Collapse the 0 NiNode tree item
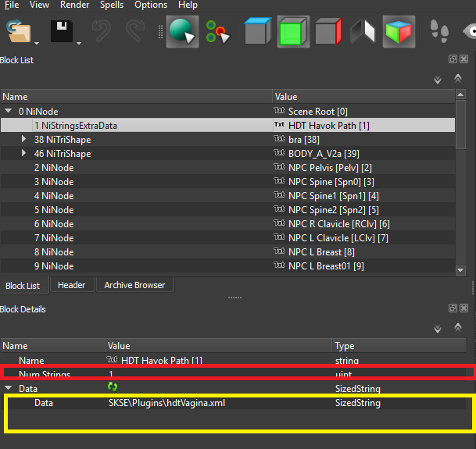476x449 pixels. 9,111
